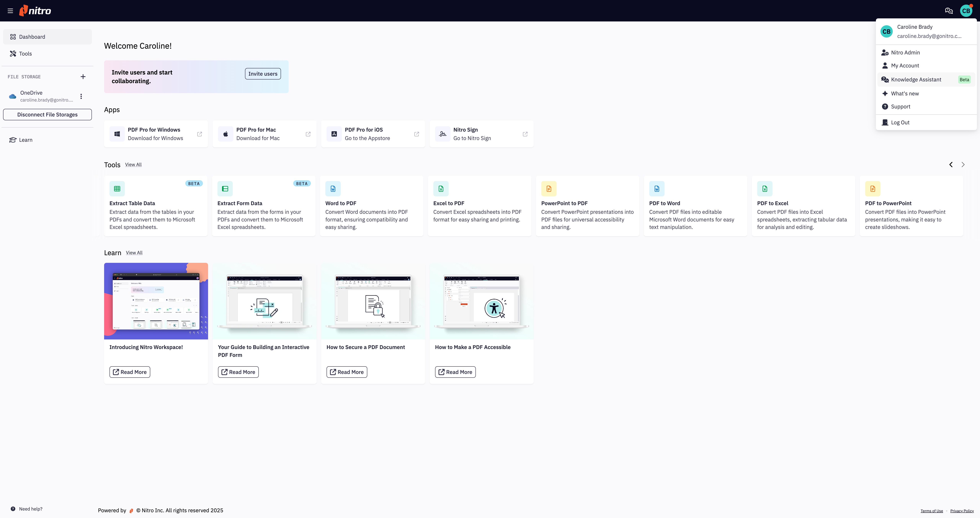Select What's new in profile menu
The image size is (980, 518).
pyautogui.click(x=926, y=94)
